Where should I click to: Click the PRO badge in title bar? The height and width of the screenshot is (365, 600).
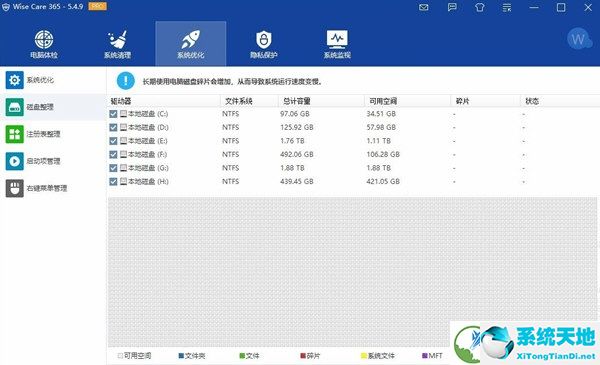pos(98,7)
